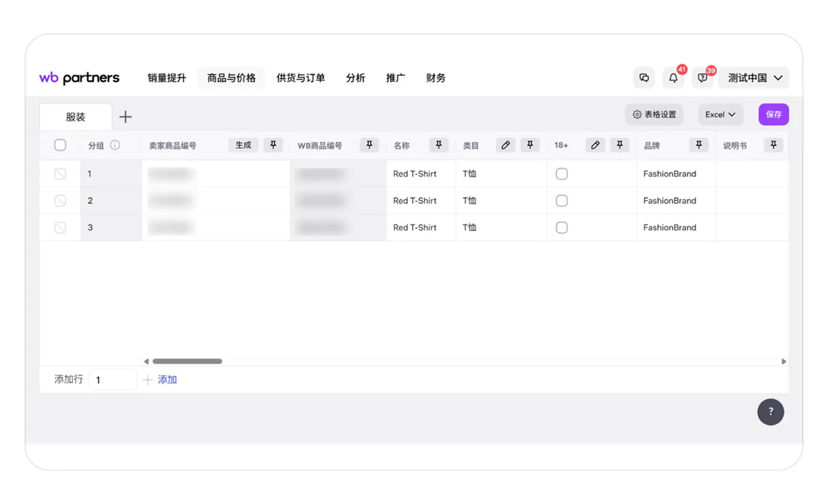Open the 推广 menu

396,78
